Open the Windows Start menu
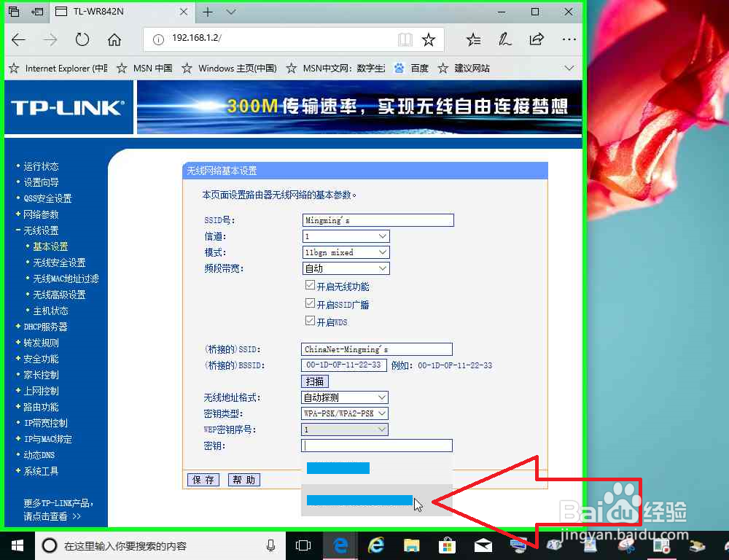Screen dimensions: 729x560 [17, 545]
